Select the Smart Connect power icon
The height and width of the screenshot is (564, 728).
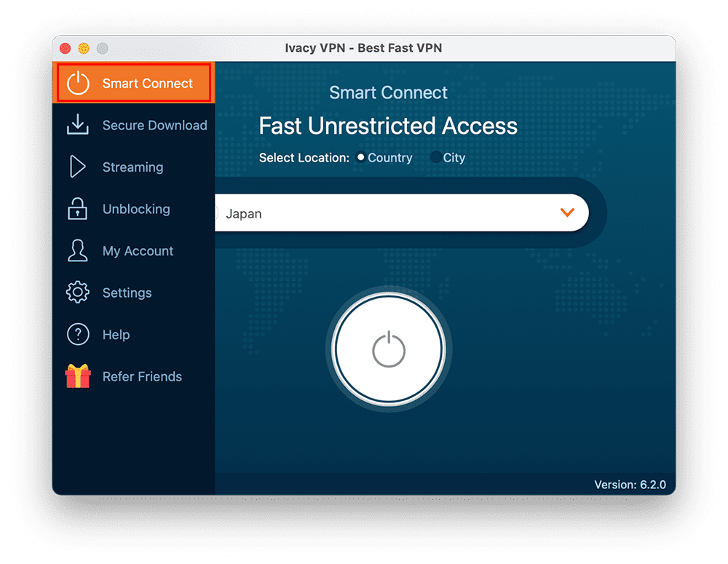click(x=79, y=83)
